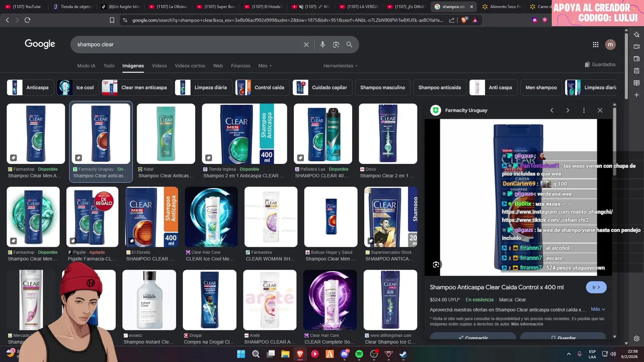Click the Ir button to visit site
644x362 pixels.
(596, 287)
